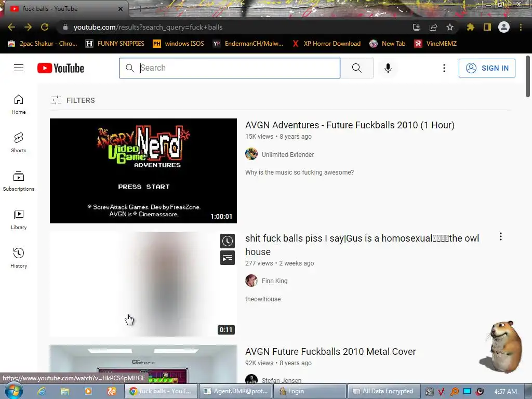The width and height of the screenshot is (532, 399).
Task: Open the search FILTERS options
Action: pyautogui.click(x=73, y=100)
